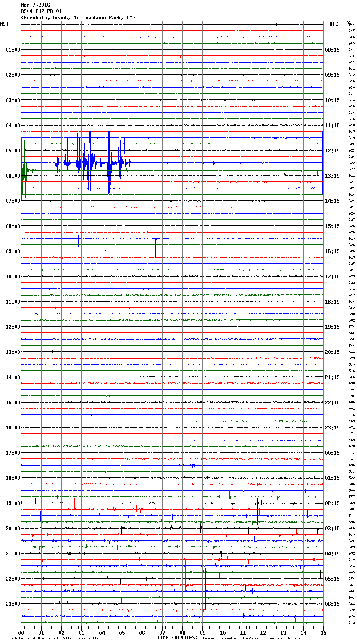Select the 01:00 MST time label
357x644 pixels.
[x=13, y=50]
